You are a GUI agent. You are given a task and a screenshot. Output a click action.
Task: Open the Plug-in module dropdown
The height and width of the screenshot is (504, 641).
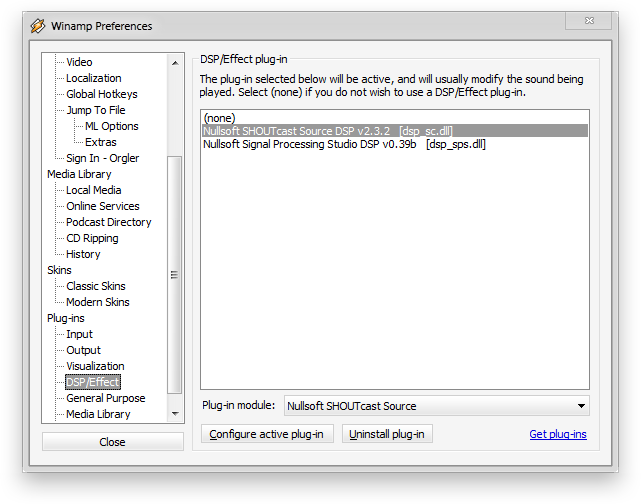437,406
